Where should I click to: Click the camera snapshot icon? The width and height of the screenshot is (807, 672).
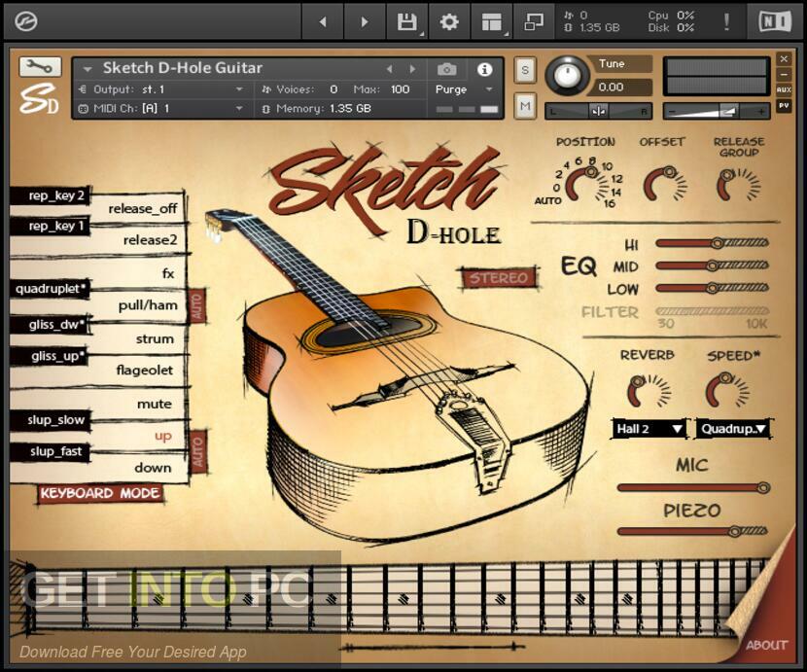click(447, 69)
